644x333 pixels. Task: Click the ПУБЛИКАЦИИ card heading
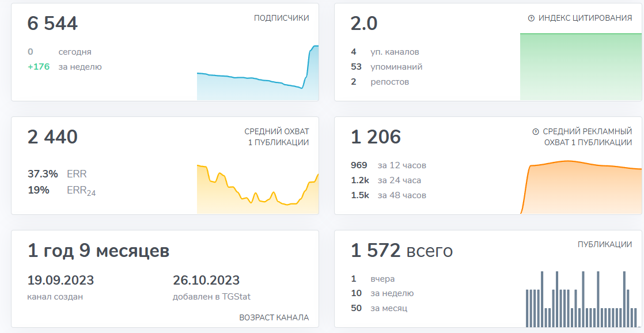tap(605, 244)
